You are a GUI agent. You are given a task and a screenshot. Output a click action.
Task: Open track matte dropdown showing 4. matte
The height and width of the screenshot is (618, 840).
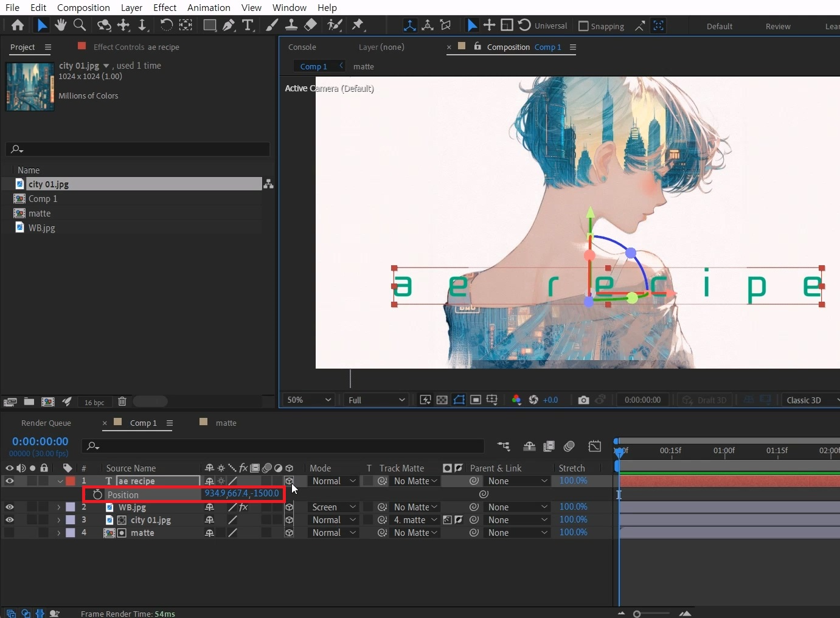click(415, 519)
